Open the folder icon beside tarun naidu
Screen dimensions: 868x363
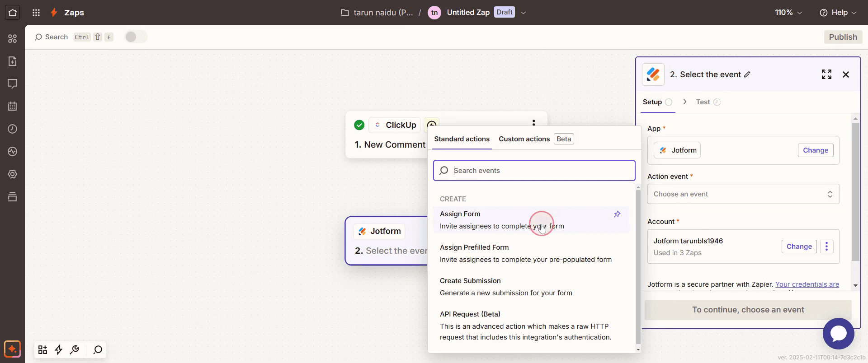(x=345, y=13)
